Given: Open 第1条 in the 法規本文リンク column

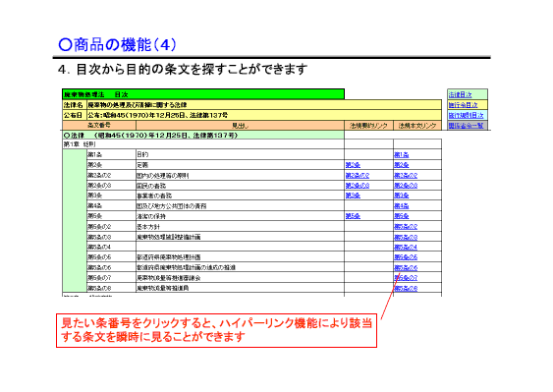Looking at the screenshot, I should [x=402, y=154].
